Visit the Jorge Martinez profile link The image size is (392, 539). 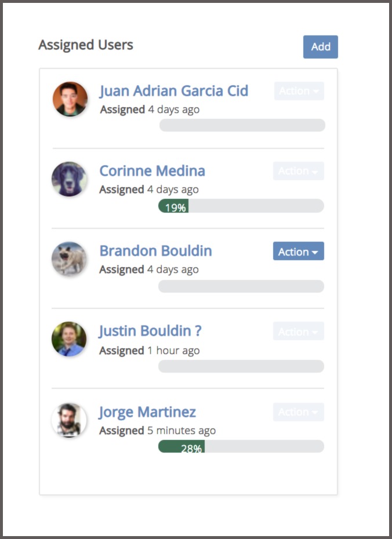tap(147, 412)
